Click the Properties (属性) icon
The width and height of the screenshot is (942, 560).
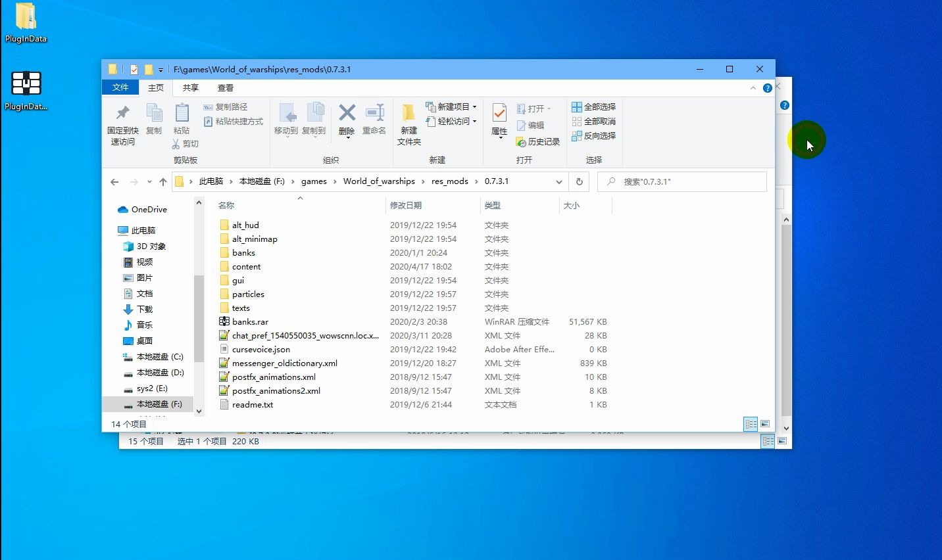click(x=499, y=113)
